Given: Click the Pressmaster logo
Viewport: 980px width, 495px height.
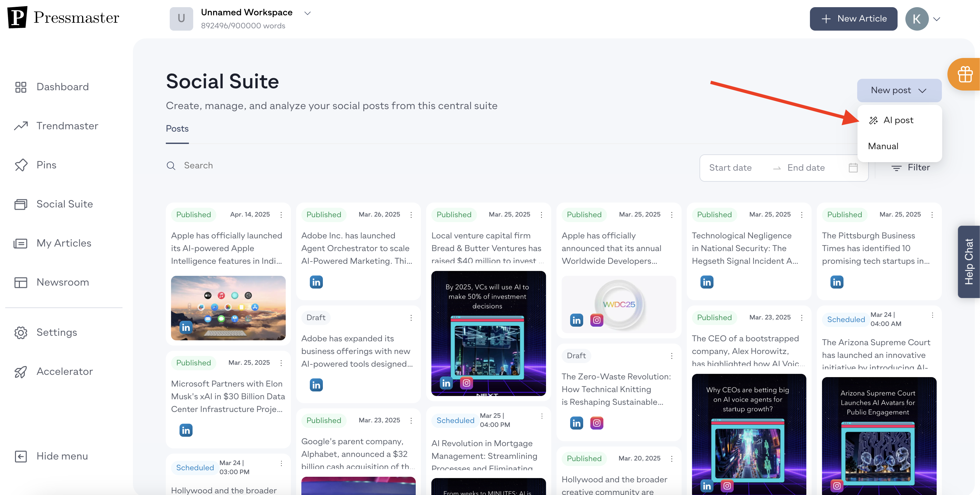Looking at the screenshot, I should [63, 18].
